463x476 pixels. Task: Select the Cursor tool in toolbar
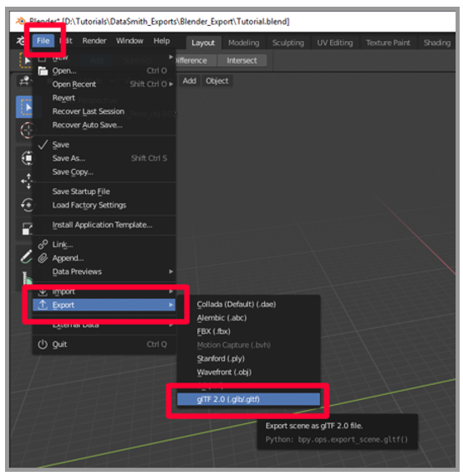(x=27, y=131)
